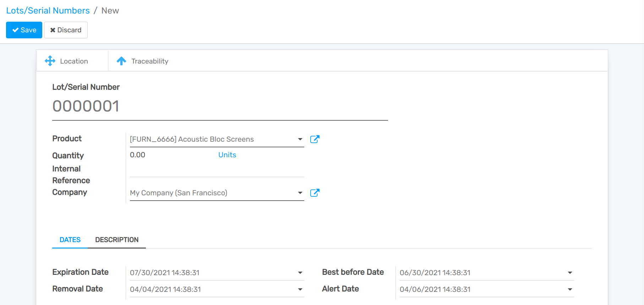Screen dimensions: 644x305
Task: Expand the Product dropdown arrow
Action: coord(300,139)
